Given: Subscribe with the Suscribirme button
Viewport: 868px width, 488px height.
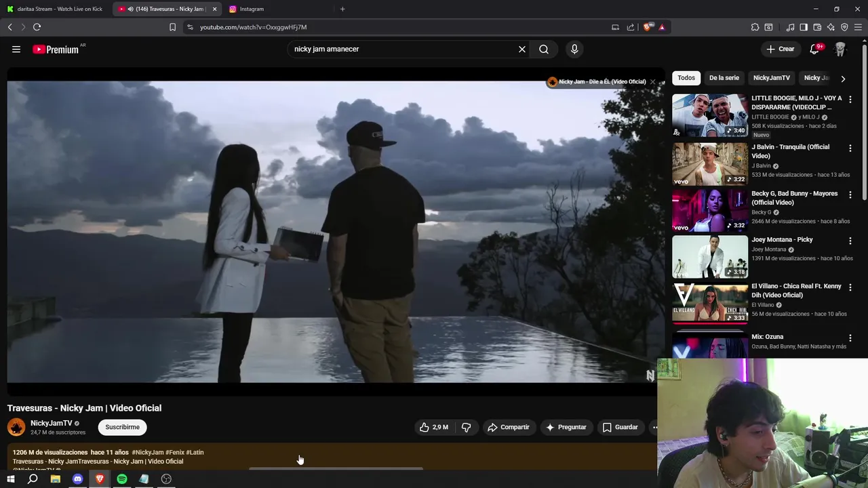Looking at the screenshot, I should [123, 427].
